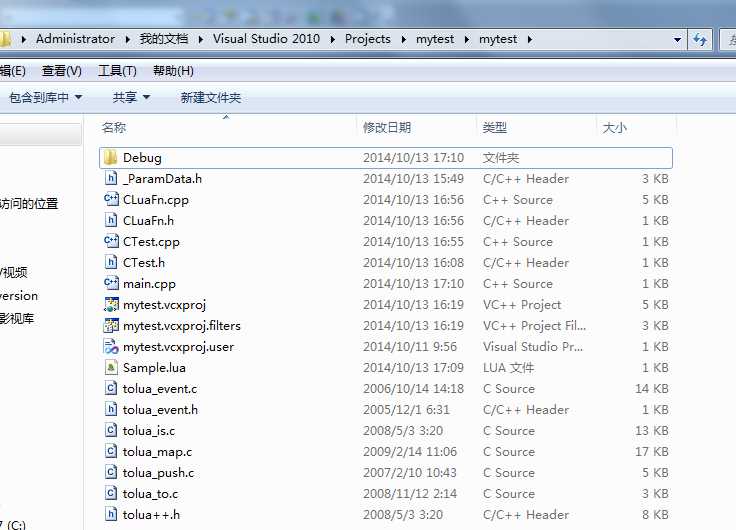Click the 14 KB size cell
The width and height of the screenshot is (736, 530).
tap(652, 389)
